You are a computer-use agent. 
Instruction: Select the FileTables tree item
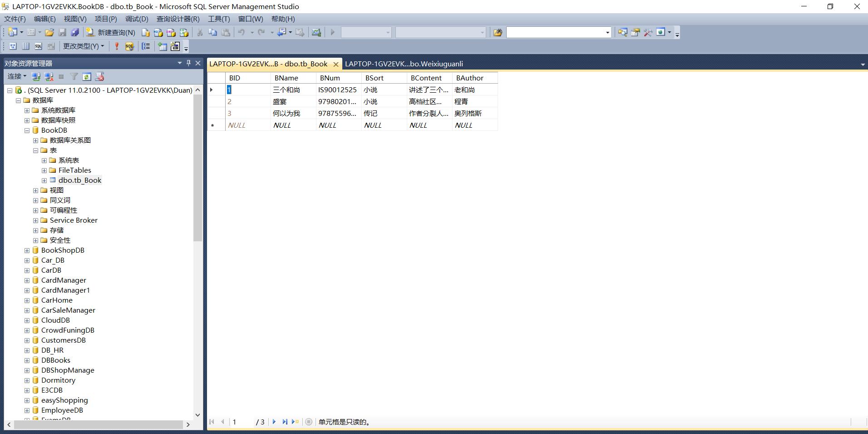(x=75, y=170)
